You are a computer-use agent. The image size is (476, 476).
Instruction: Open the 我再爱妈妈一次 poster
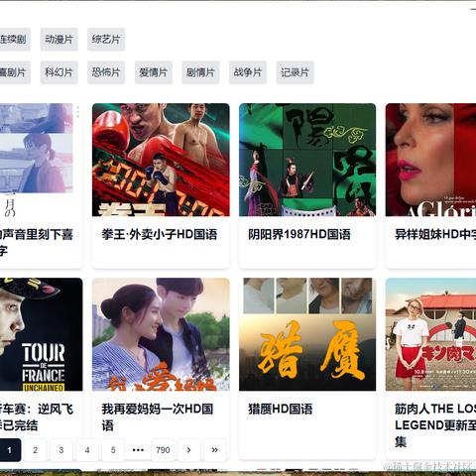161,334
